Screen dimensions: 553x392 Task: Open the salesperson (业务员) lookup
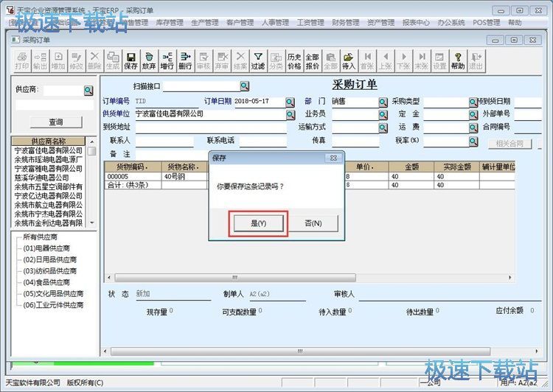383,115
